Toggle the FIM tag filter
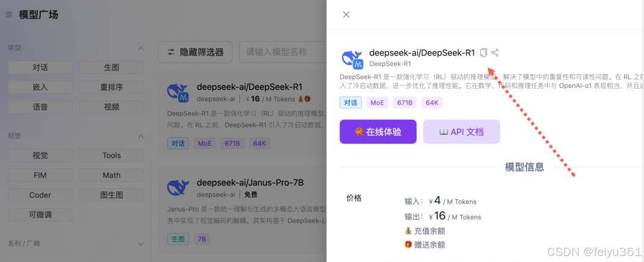 tap(40, 175)
